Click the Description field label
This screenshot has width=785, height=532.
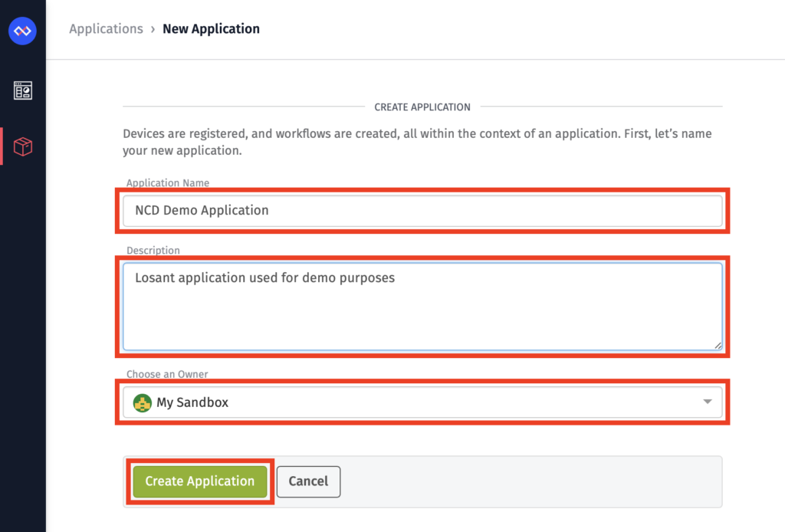tap(153, 250)
